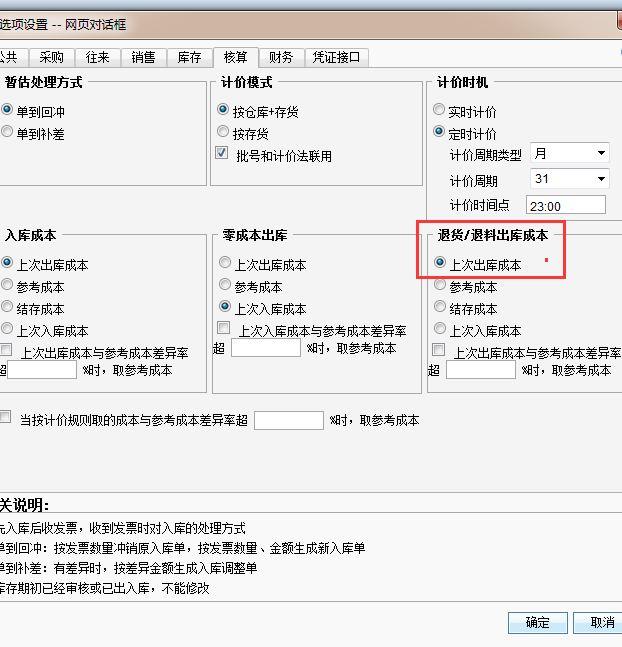Image resolution: width=622 pixels, height=647 pixels.
Task: Select 单到回冲 radio option
Action: 7,109
